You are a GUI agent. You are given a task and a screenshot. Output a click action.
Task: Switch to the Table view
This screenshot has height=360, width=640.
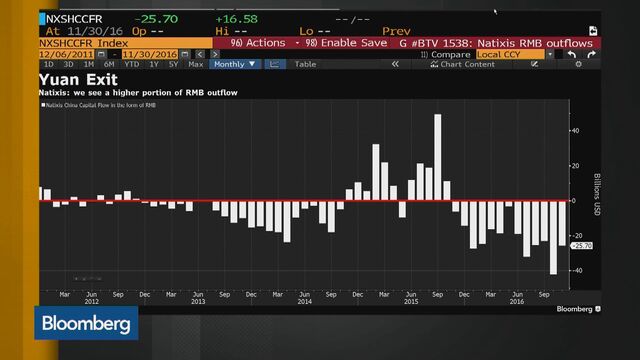tap(305, 64)
